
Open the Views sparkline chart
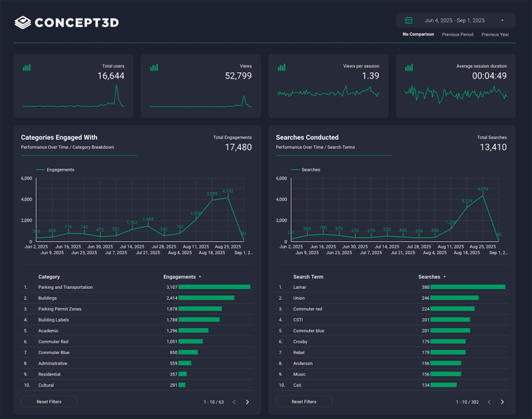[201, 101]
